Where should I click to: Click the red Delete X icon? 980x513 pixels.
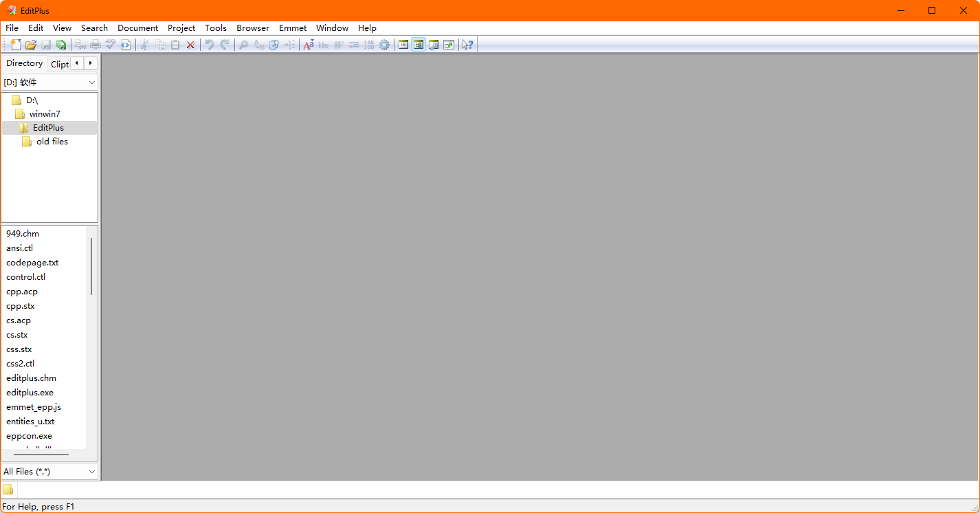pyautogui.click(x=190, y=45)
